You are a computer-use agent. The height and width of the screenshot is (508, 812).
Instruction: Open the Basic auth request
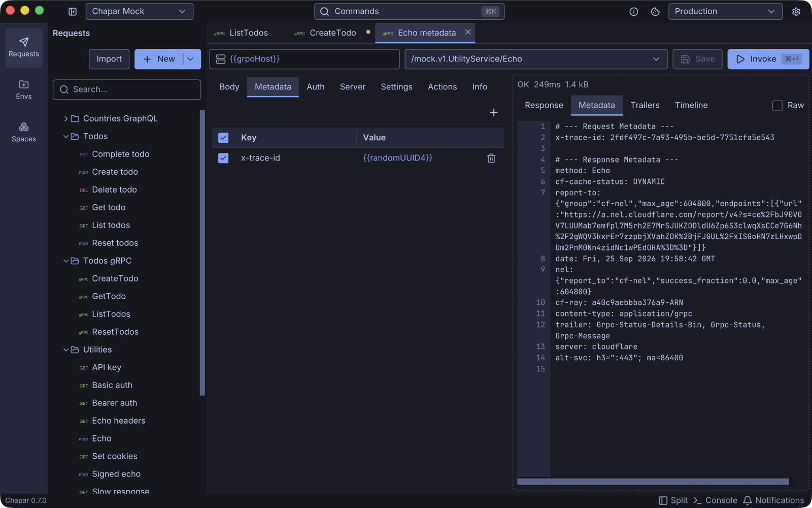(112, 385)
